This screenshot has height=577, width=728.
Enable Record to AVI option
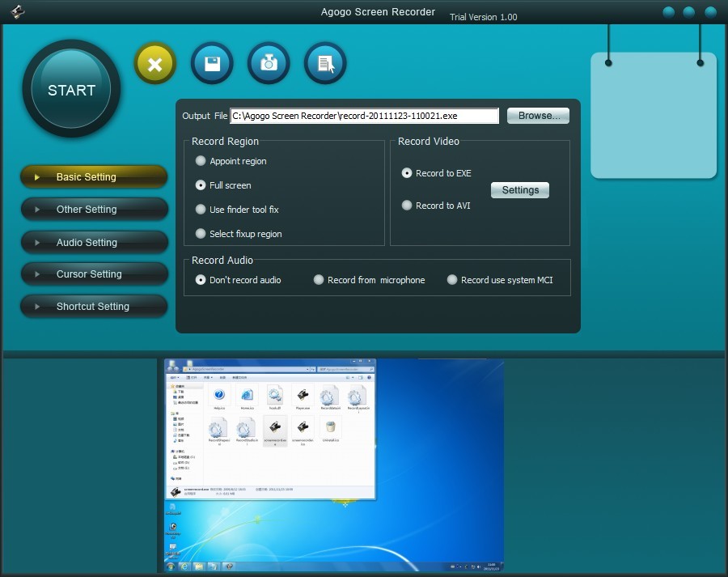pos(408,206)
